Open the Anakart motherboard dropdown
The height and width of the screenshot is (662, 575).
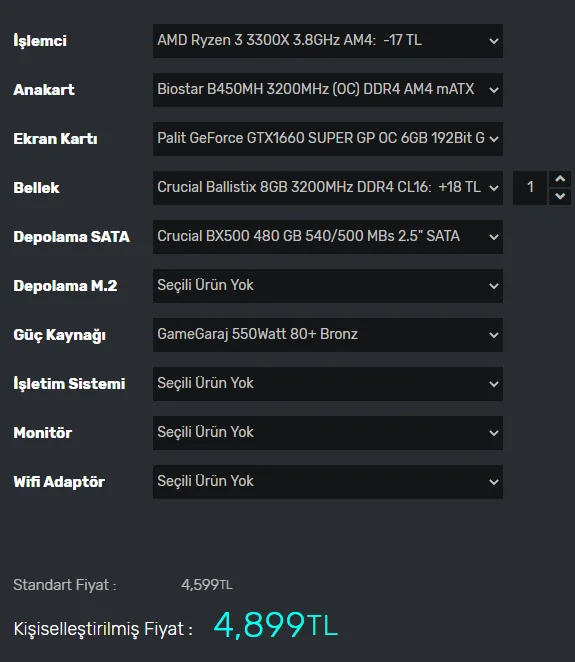click(x=328, y=90)
